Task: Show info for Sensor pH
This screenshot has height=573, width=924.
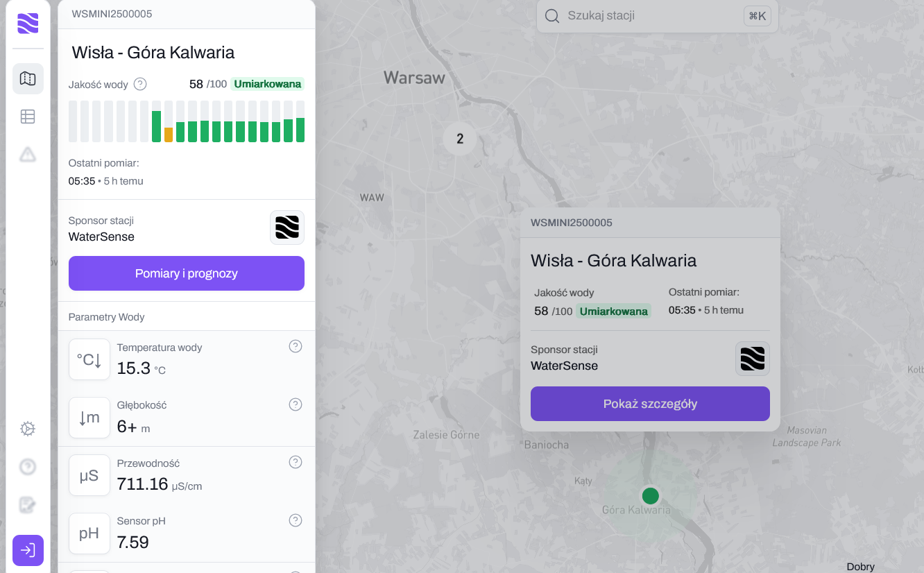Action: click(x=296, y=520)
